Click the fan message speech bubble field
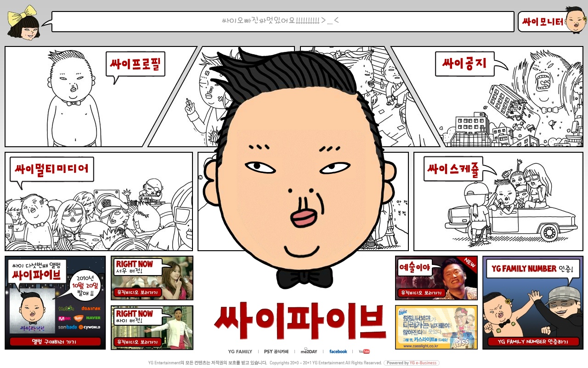Viewport: 588px width, 368px height. [283, 21]
